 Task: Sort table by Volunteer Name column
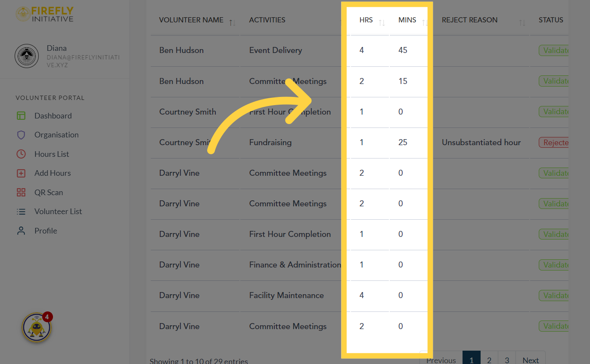point(232,22)
